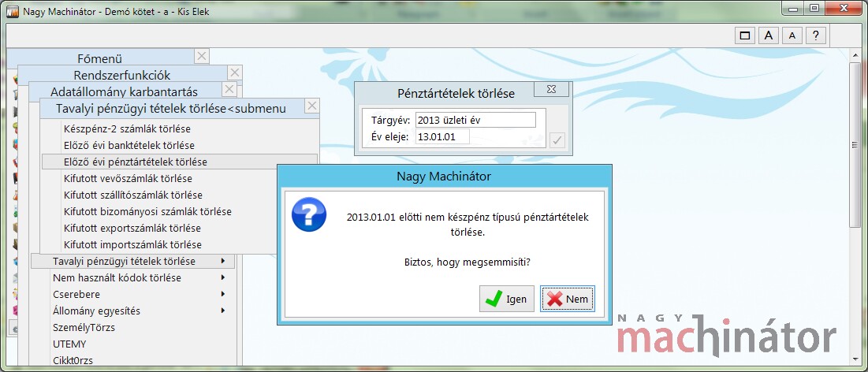This screenshot has width=868, height=372.
Task: Expand Tavalyi pénzügyi tételek törlése arrow
Action: click(223, 261)
